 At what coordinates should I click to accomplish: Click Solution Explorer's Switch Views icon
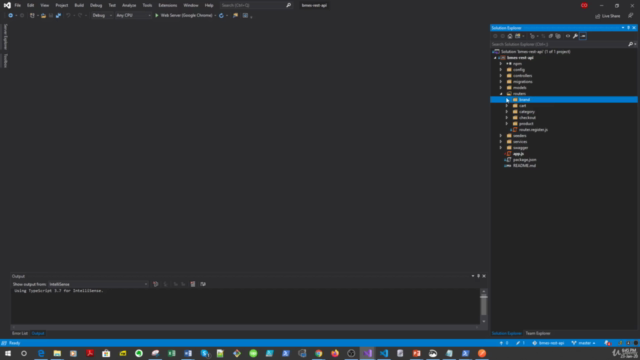point(518,36)
